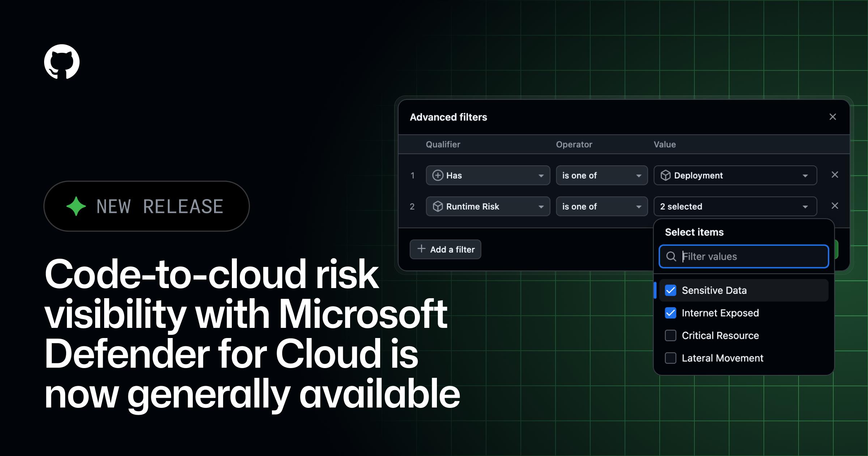Click the green sparkle star icon
This screenshot has width=868, height=456.
tap(76, 206)
